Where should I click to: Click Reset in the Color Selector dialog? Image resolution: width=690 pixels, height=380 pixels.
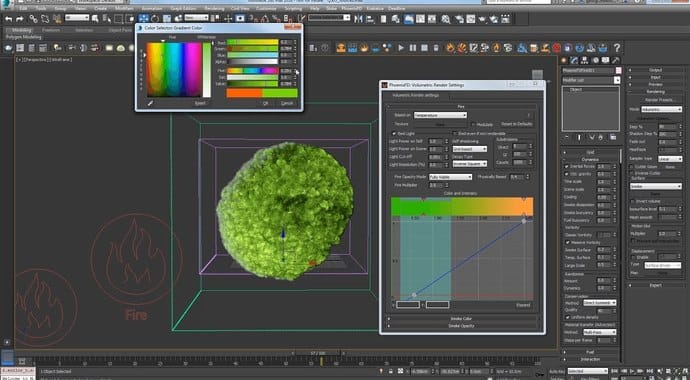tap(200, 103)
